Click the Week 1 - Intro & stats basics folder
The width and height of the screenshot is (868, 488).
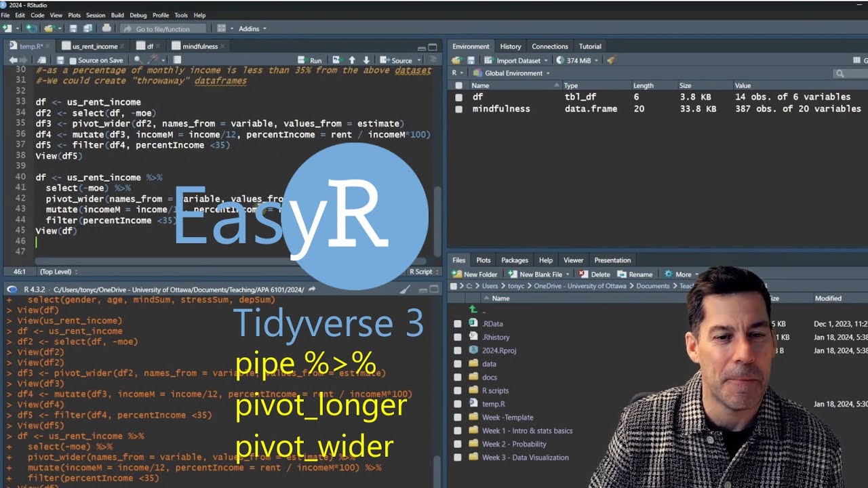527,430
